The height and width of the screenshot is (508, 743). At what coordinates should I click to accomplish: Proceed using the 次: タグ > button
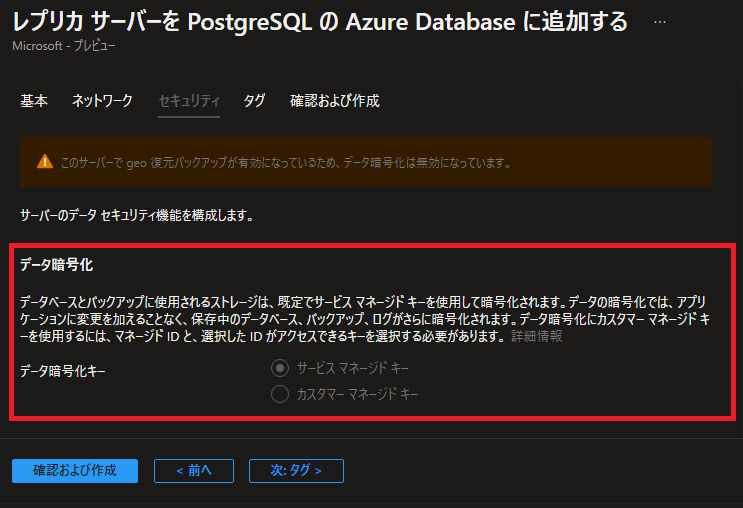(x=296, y=471)
